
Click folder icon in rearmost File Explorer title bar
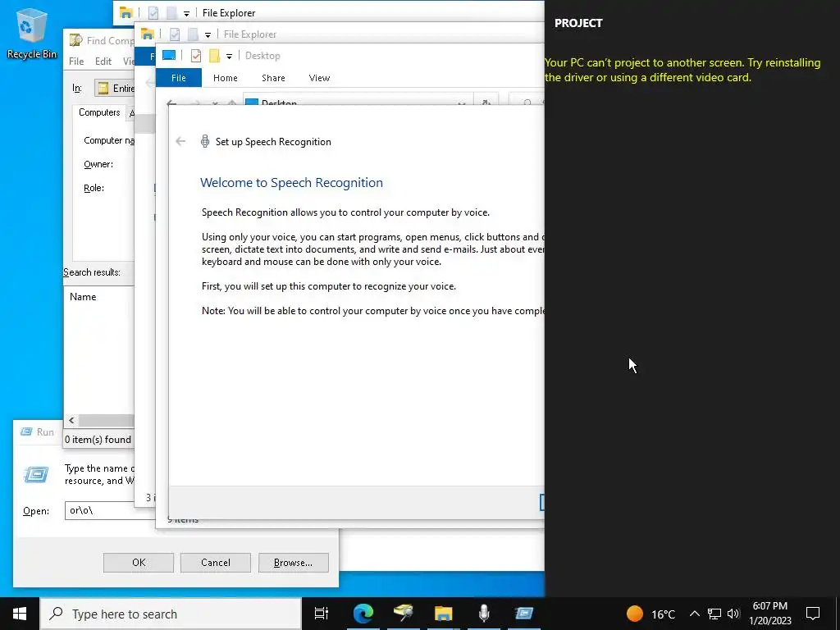pyautogui.click(x=126, y=12)
